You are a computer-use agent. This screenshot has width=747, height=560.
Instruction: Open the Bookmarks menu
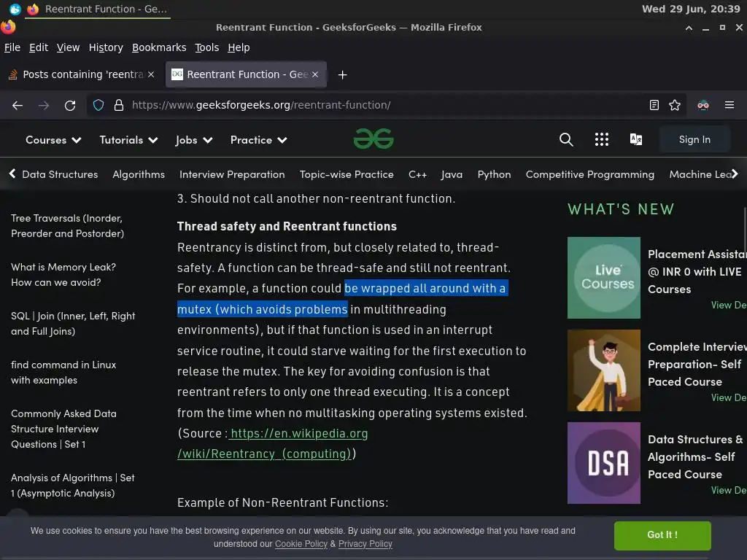coord(159,47)
